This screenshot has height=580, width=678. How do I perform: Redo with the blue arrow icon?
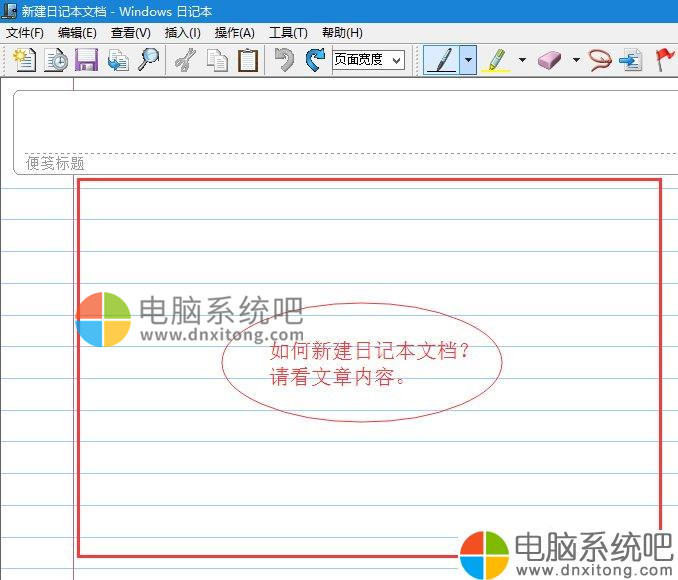(315, 60)
